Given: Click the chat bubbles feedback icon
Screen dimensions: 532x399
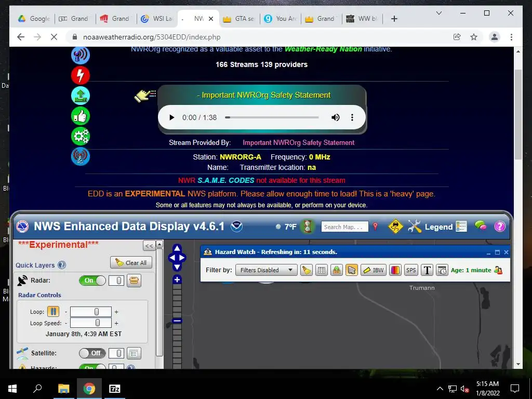Looking at the screenshot, I should (481, 225).
